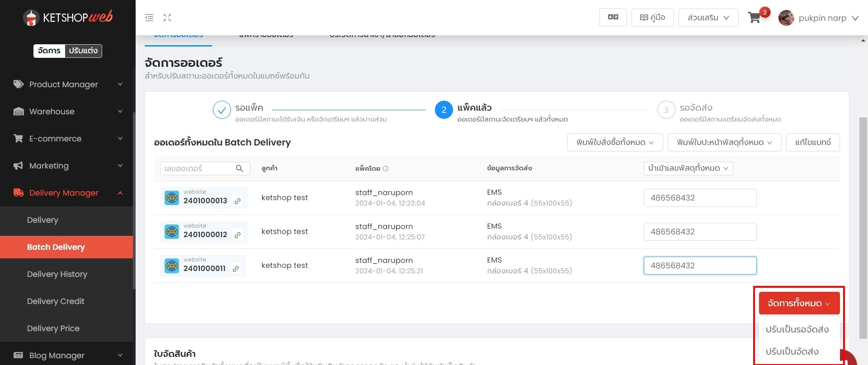
Task: Select ปรับเป็นจัดส่ง menu option
Action: [x=792, y=351]
